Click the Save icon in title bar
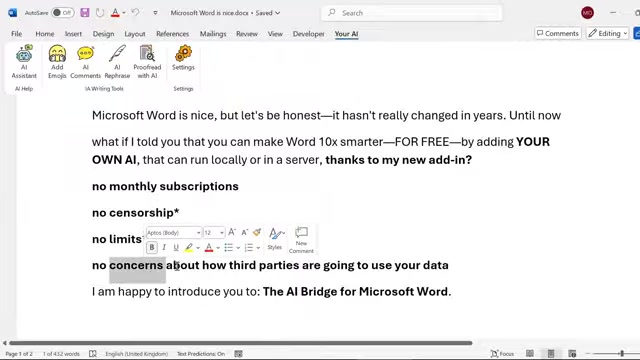The height and width of the screenshot is (360, 640). click(x=84, y=13)
